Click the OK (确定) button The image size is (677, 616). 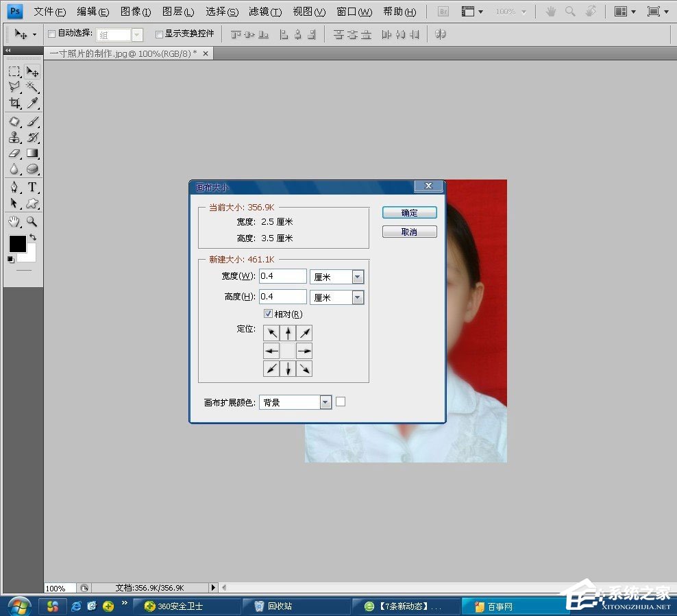pyautogui.click(x=409, y=213)
